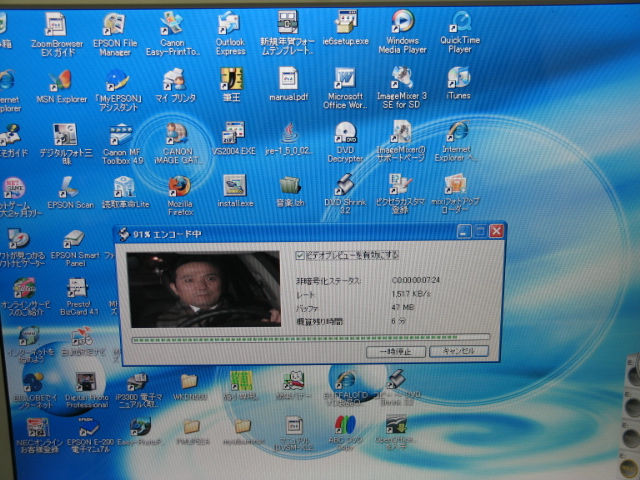Launch Microsoft Office Word shortcut
The height and width of the screenshot is (480, 640).
click(344, 79)
